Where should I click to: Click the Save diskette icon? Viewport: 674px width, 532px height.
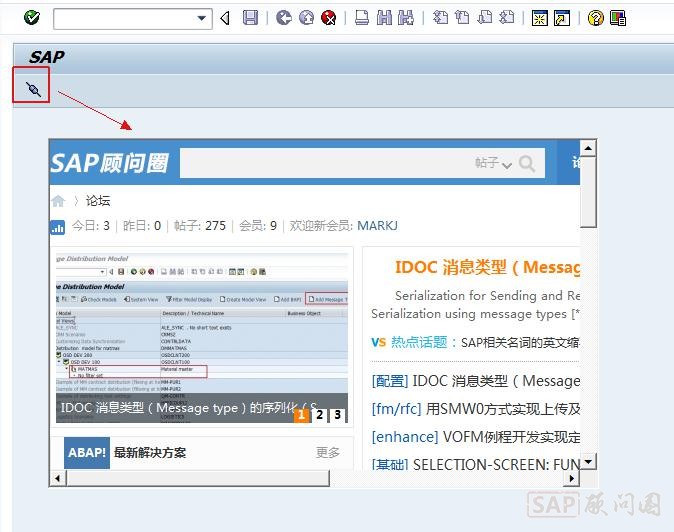click(251, 18)
